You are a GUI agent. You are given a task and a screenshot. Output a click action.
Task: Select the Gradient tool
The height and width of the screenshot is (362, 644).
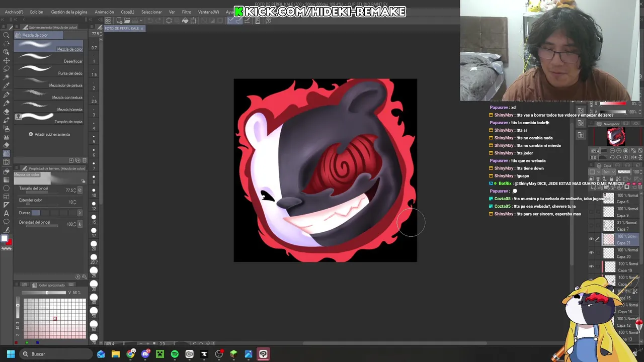[7, 180]
